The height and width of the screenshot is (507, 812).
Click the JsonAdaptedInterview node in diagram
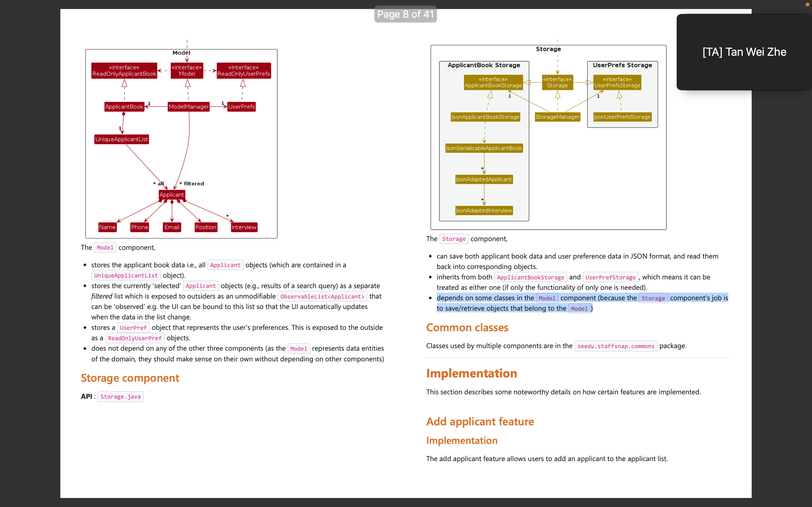[484, 211]
